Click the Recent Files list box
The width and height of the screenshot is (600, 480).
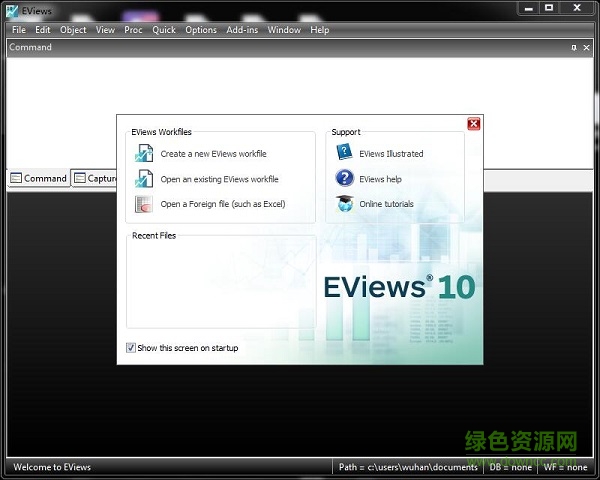[x=221, y=282]
